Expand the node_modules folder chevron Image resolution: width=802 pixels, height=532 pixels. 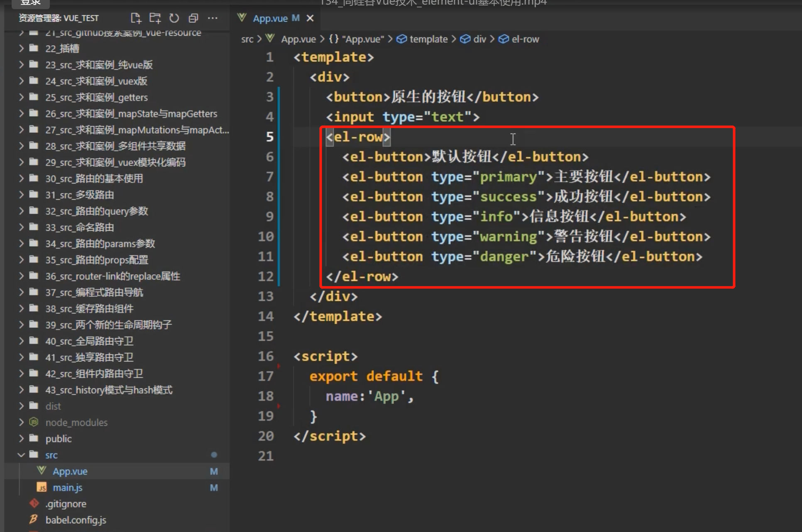[x=21, y=422]
